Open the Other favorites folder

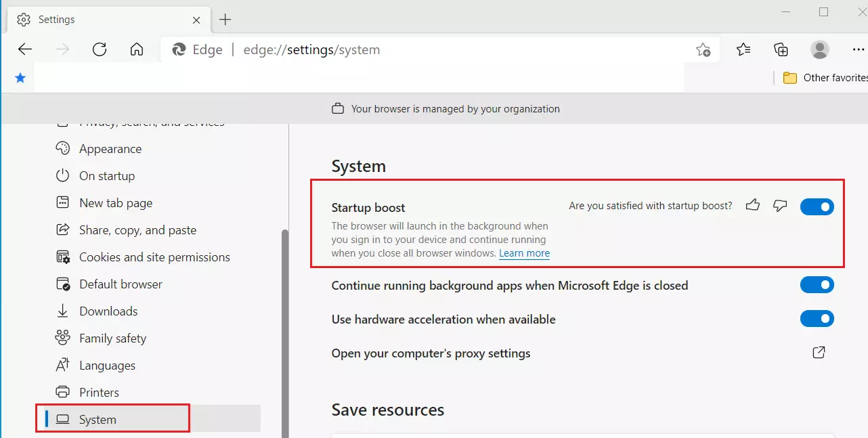(823, 77)
